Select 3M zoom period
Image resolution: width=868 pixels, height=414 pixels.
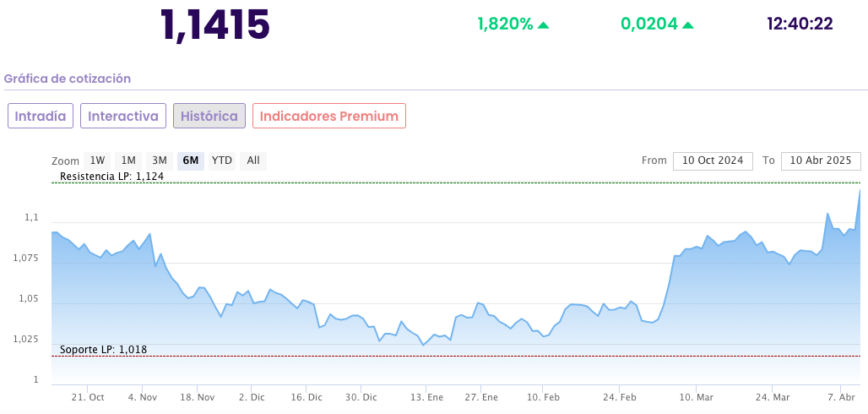[x=160, y=161]
